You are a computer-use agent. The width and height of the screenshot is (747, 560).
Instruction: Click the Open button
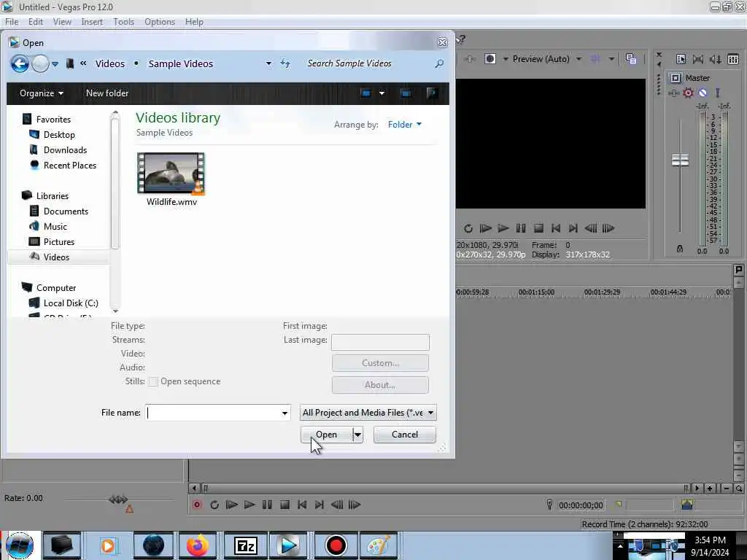[327, 435]
